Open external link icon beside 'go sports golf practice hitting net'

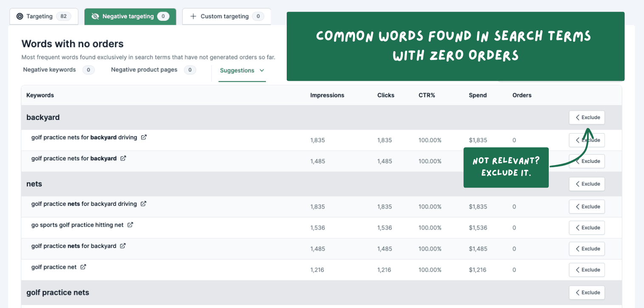pyautogui.click(x=130, y=225)
